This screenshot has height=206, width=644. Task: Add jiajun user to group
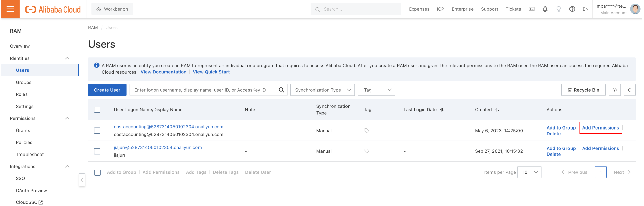pyautogui.click(x=561, y=148)
